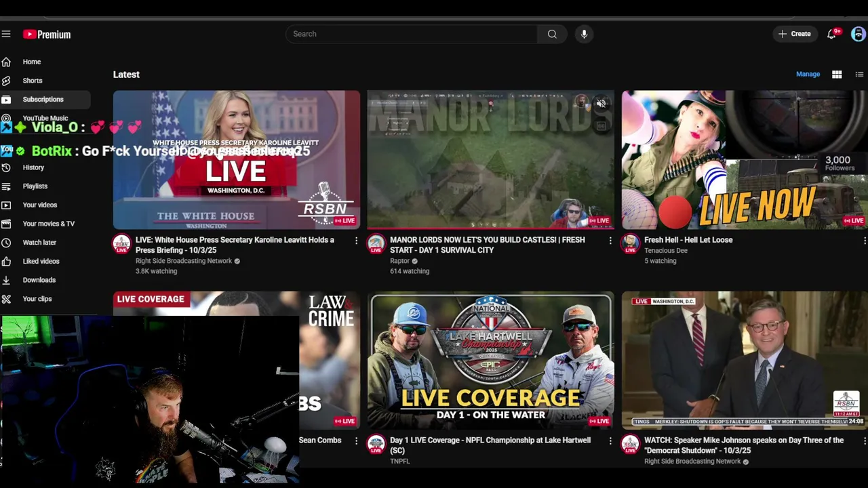Open options menu for Karoline Leavitt video
This screenshot has height=488, width=868.
click(x=356, y=241)
